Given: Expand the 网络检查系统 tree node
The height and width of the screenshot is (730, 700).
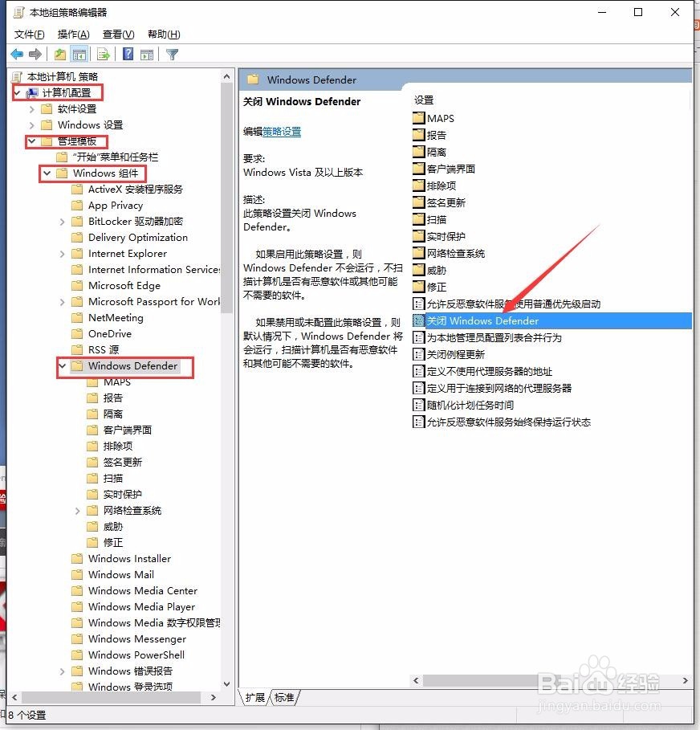Looking at the screenshot, I should point(77,511).
